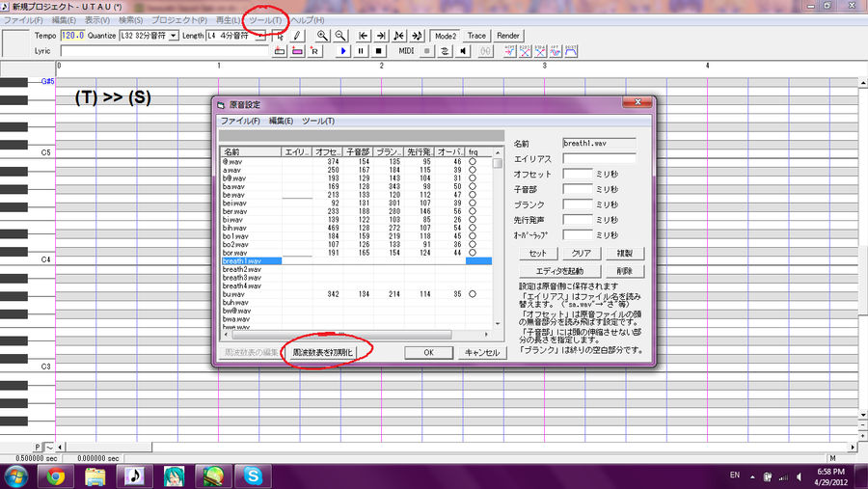Click the 子音部 column header

pyautogui.click(x=358, y=151)
